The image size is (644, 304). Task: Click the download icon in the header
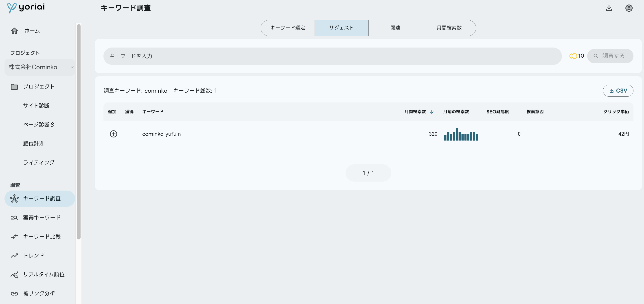coord(609,8)
